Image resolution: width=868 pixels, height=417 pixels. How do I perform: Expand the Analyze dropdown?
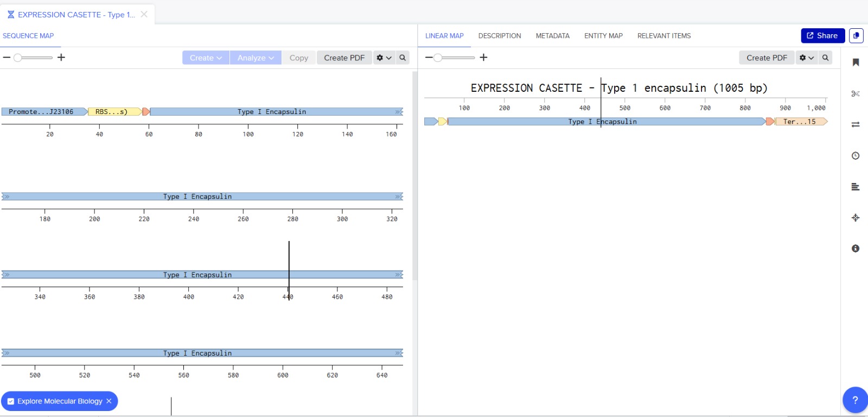click(256, 58)
